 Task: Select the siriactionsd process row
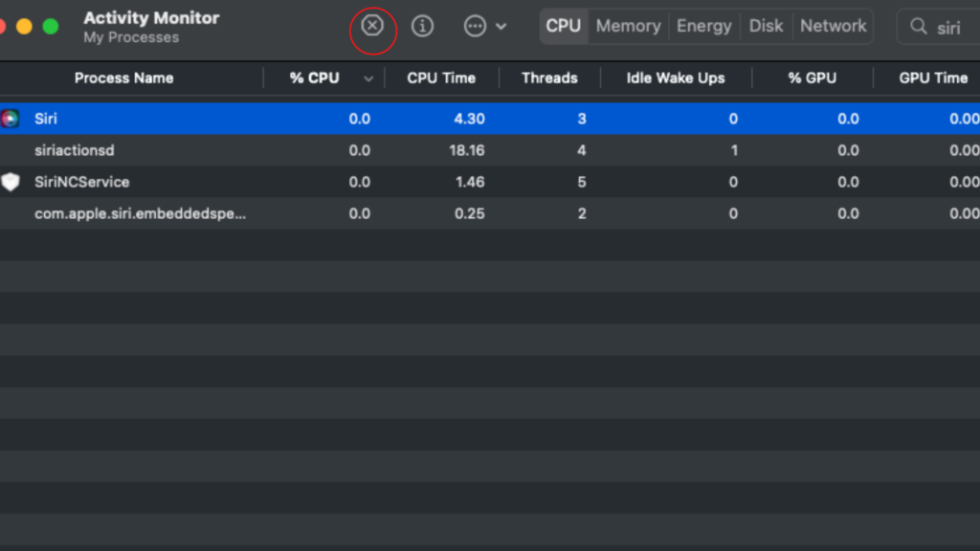490,150
